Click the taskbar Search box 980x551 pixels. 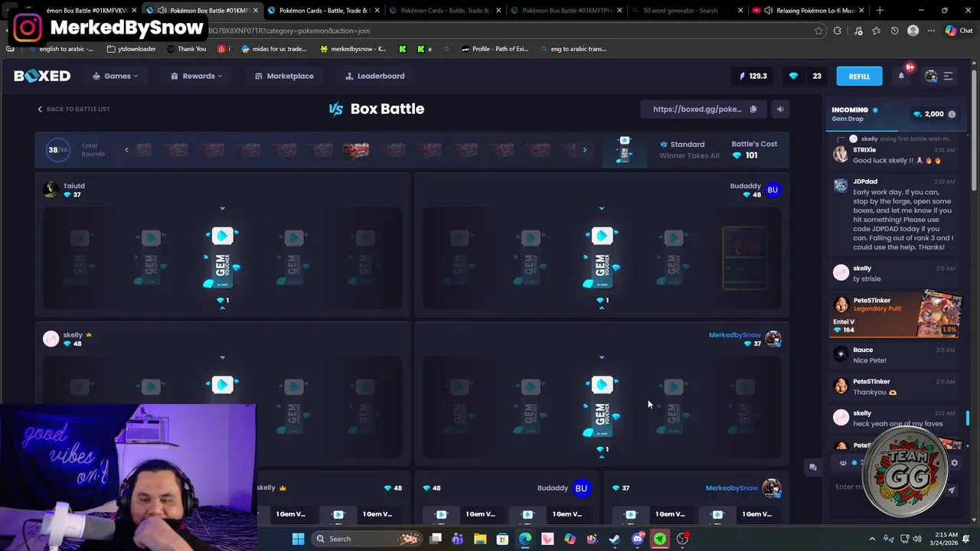(x=367, y=539)
